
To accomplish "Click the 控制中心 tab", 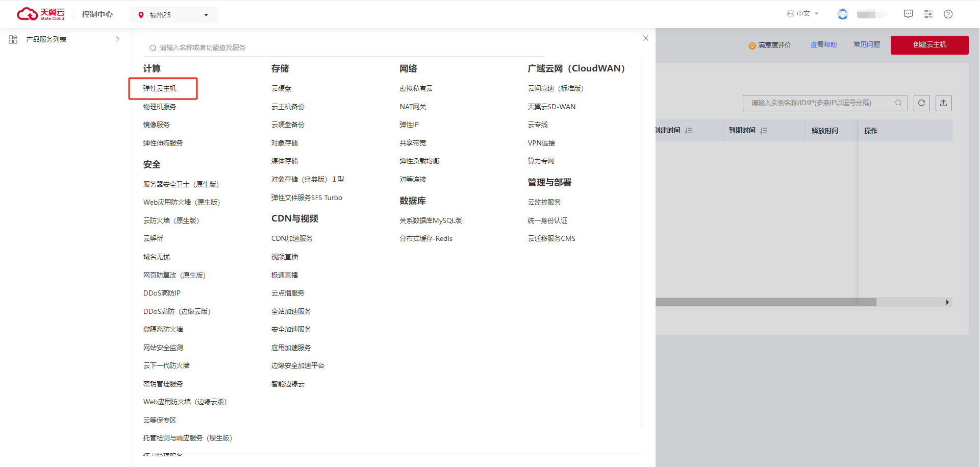I will [97, 14].
